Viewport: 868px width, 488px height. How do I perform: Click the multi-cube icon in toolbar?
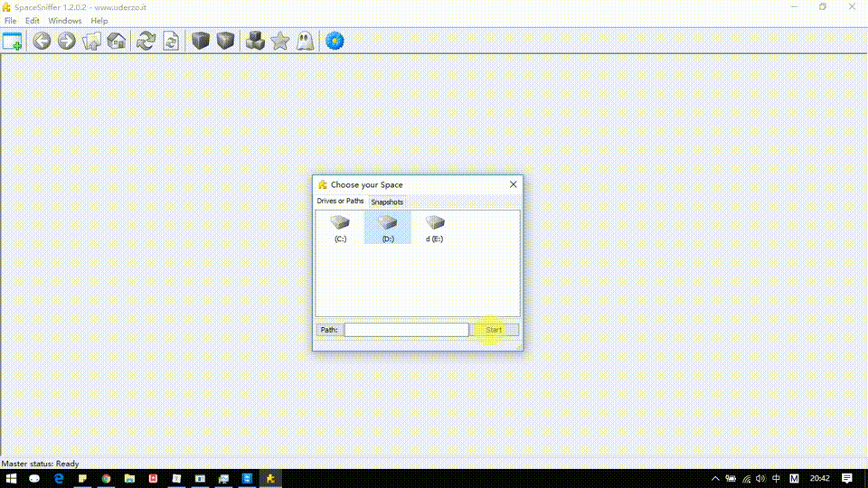click(256, 42)
